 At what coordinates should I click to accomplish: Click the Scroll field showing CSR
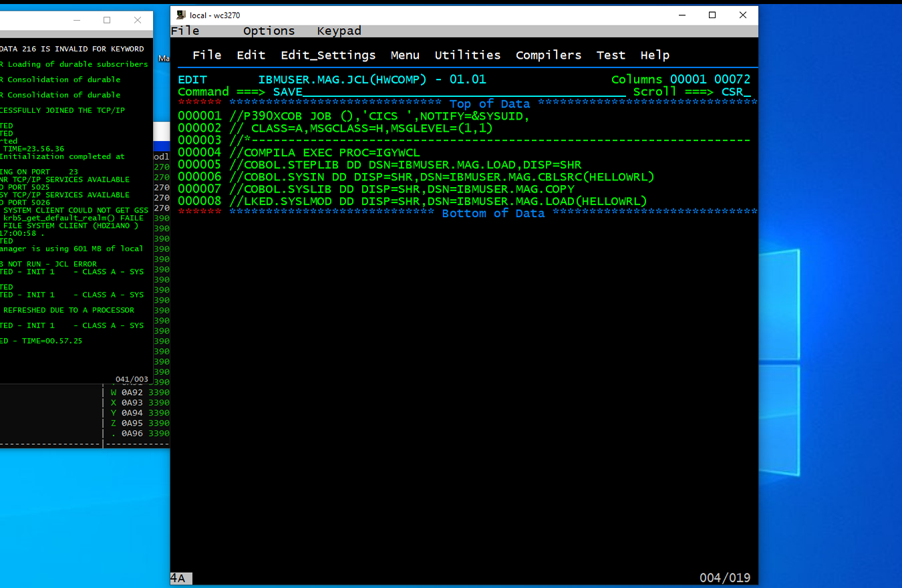(736, 92)
